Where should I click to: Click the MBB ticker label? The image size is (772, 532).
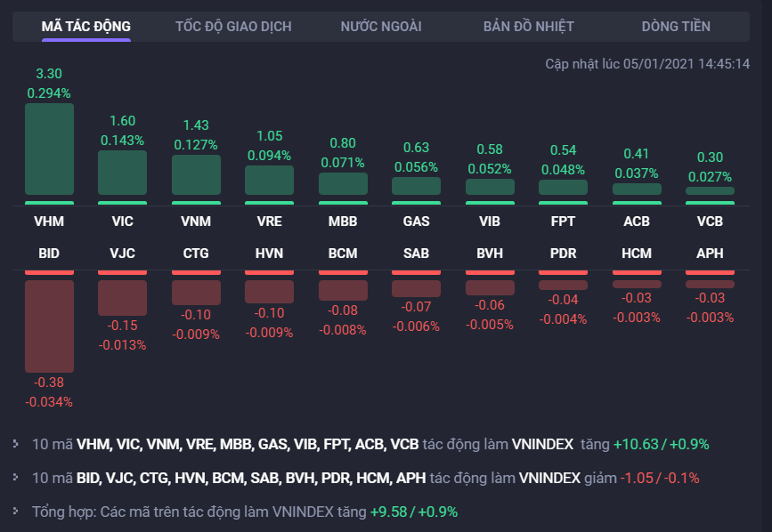(343, 220)
